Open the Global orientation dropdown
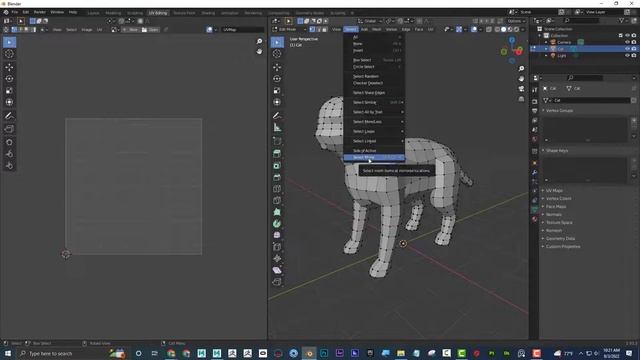The image size is (640, 360). click(x=371, y=21)
